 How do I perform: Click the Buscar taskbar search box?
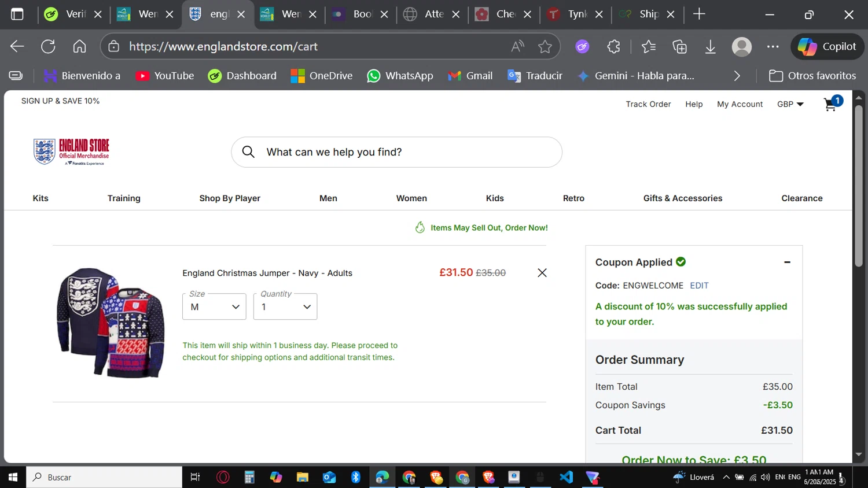[x=104, y=477]
